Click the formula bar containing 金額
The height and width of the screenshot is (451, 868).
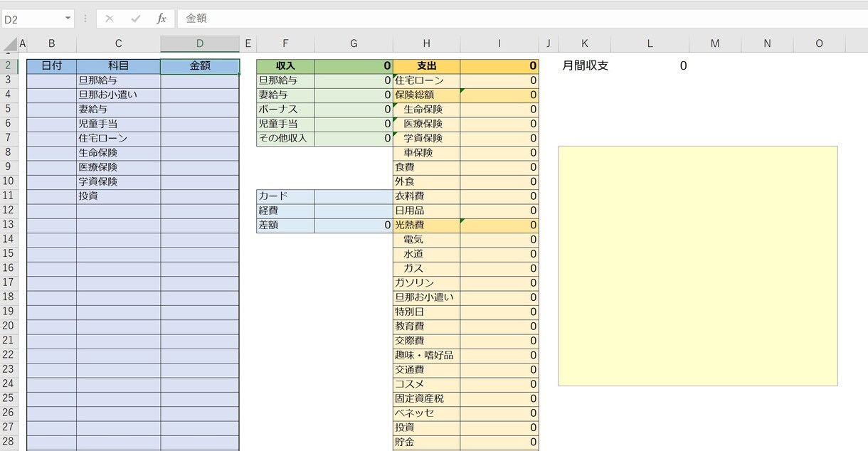point(522,18)
